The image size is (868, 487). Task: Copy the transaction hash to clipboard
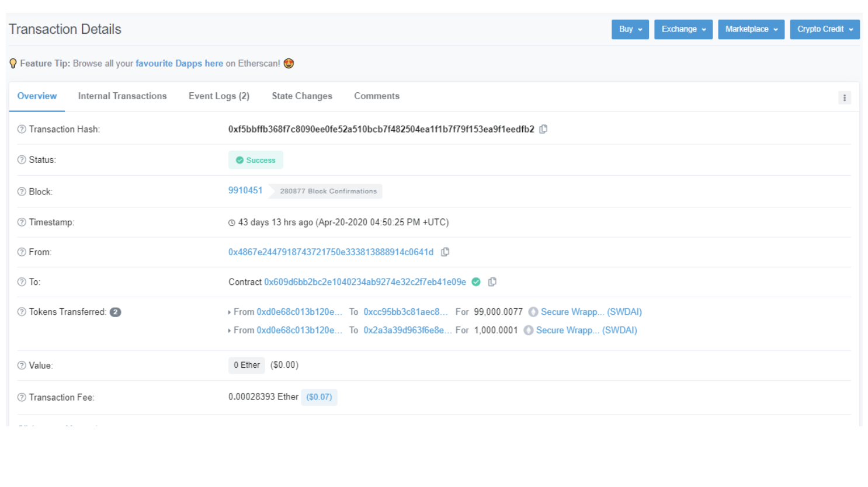tap(543, 129)
